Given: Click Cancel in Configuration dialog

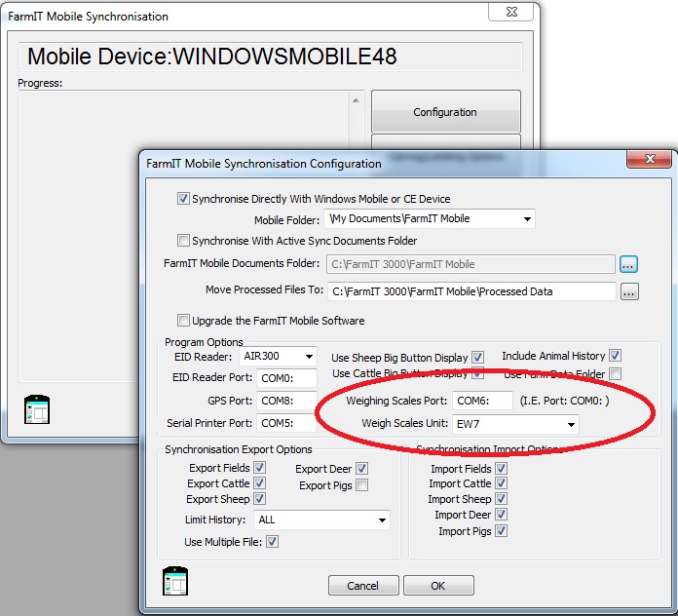Looking at the screenshot, I should pyautogui.click(x=363, y=586).
